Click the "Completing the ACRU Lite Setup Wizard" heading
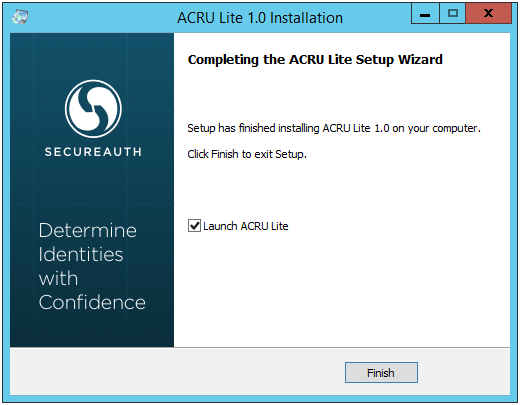Image resolution: width=521 pixels, height=405 pixels. [315, 60]
